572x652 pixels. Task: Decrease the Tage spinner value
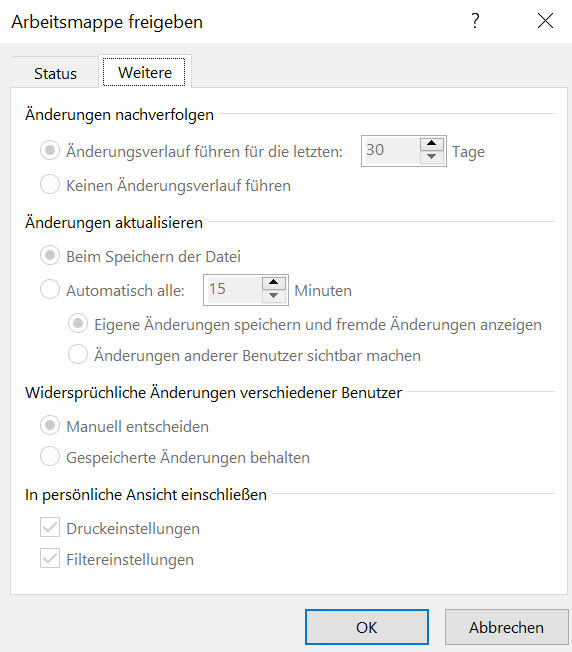(431, 157)
